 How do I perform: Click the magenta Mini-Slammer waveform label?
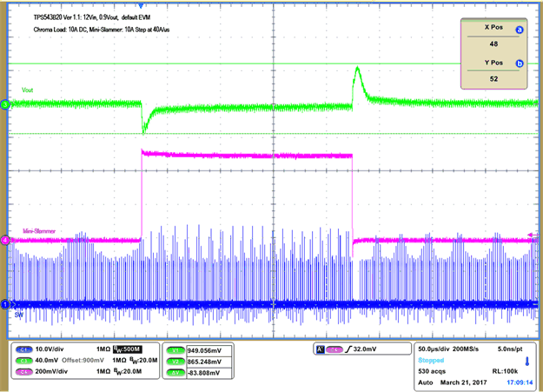39,231
